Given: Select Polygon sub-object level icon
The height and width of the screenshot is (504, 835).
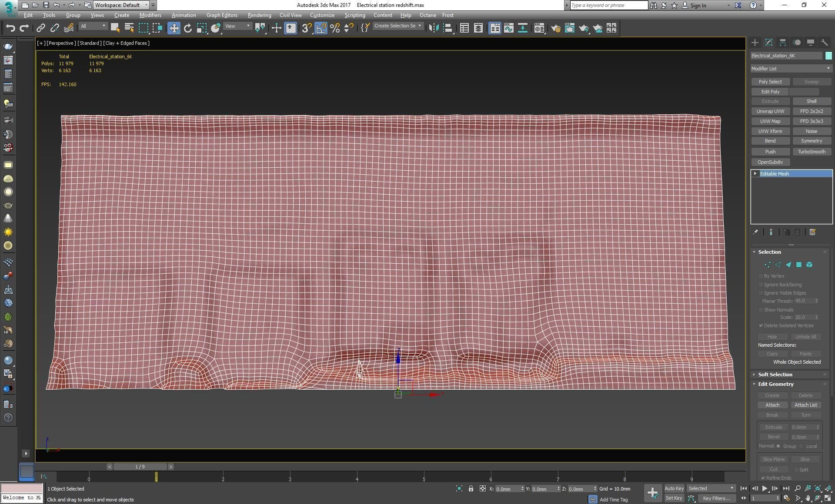Looking at the screenshot, I should click(x=799, y=265).
